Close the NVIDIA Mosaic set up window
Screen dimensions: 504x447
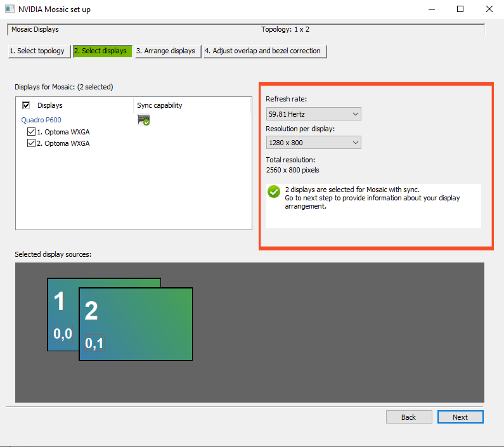(x=489, y=9)
